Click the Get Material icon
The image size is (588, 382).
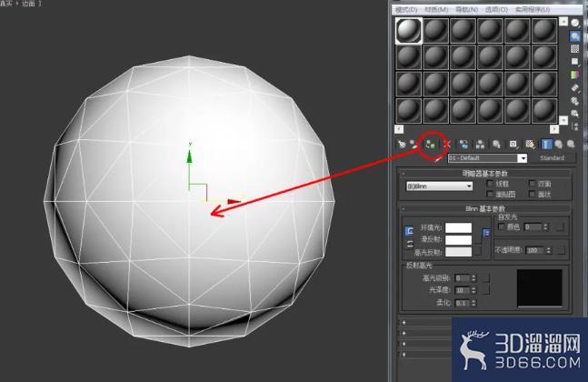tap(402, 144)
